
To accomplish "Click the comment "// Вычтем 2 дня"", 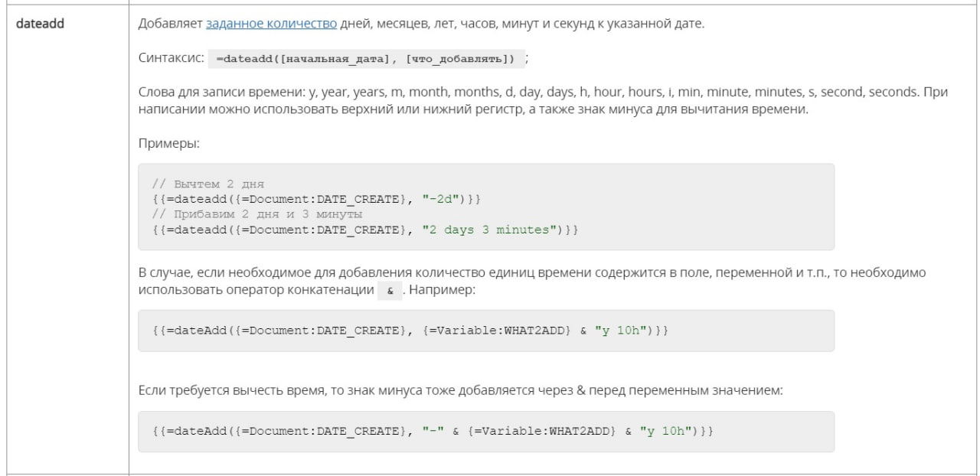I will point(207,184).
